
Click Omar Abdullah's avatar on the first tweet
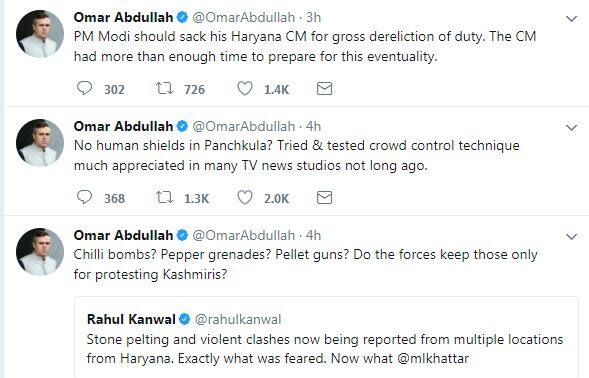click(40, 34)
